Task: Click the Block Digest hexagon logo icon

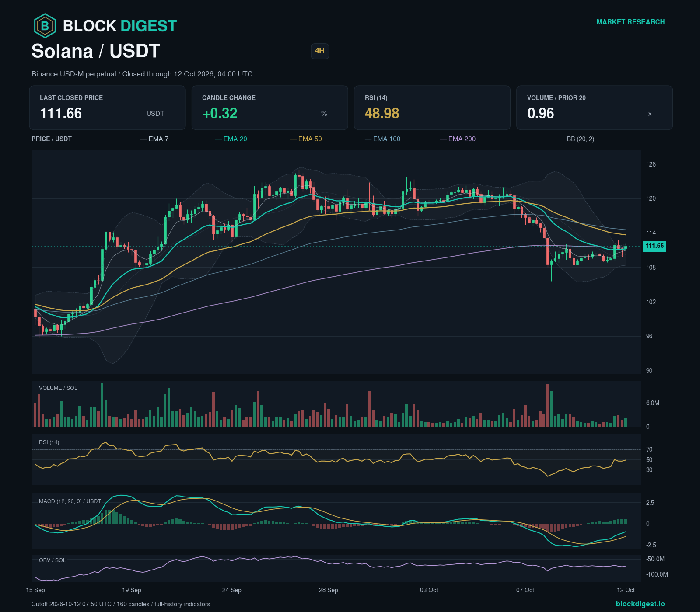Action: pos(45,26)
